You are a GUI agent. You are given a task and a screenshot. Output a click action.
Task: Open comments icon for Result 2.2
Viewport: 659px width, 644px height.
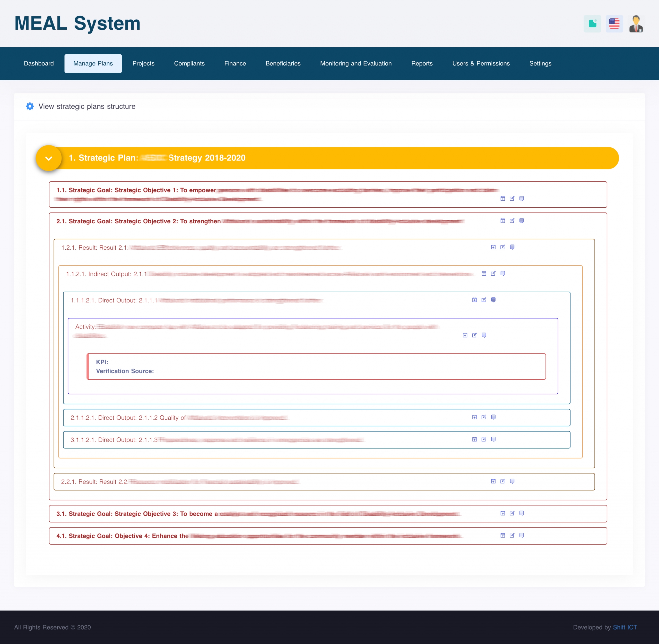pyautogui.click(x=512, y=481)
